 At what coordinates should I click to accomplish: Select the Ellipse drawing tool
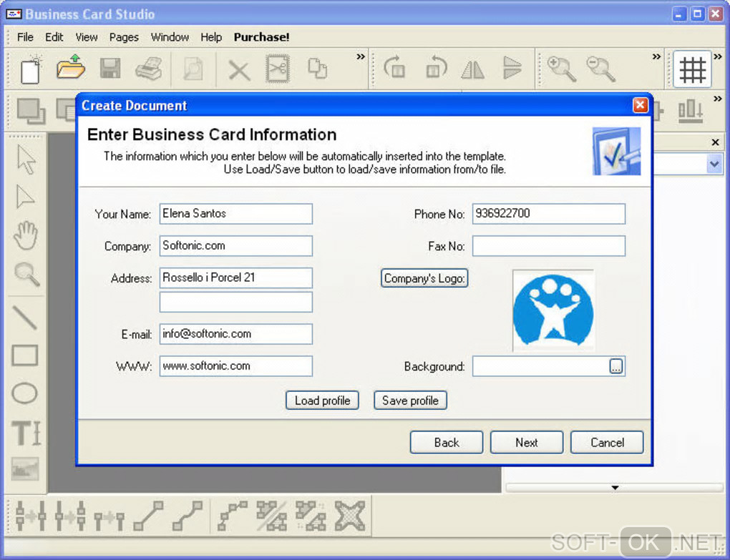point(24,393)
